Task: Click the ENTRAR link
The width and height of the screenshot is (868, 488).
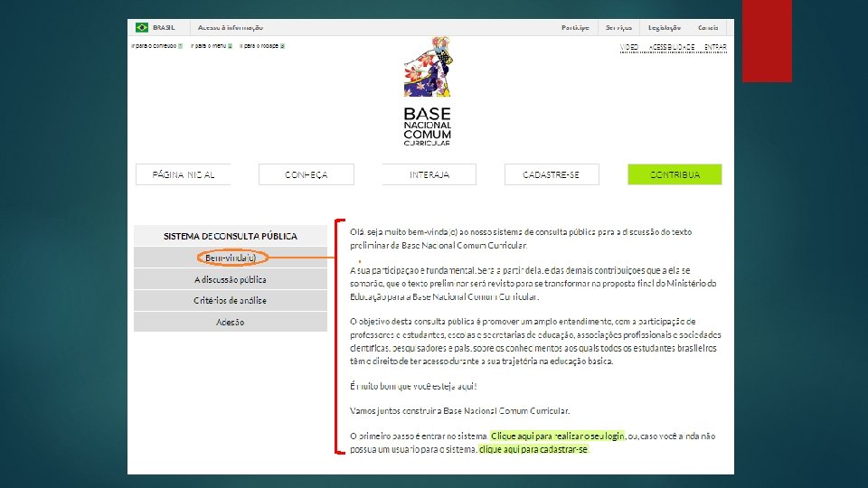Action: (x=715, y=47)
